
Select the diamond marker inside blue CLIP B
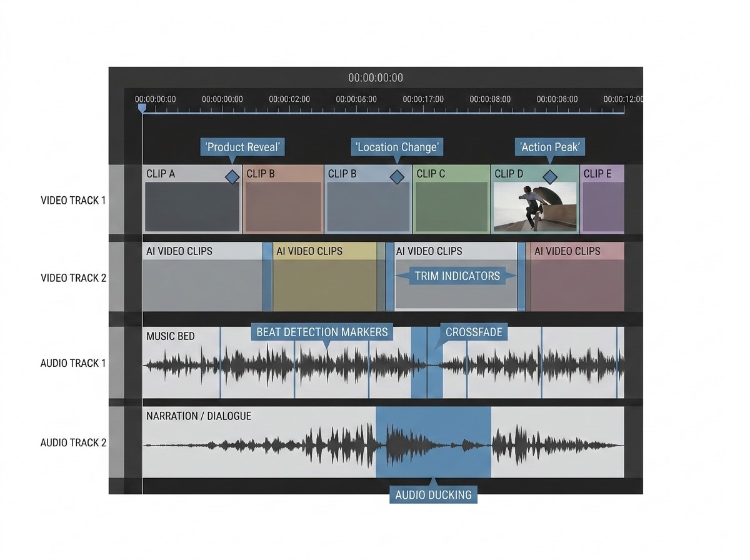[397, 177]
